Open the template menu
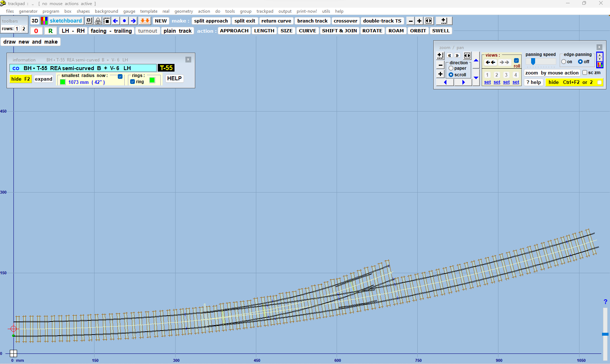 [149, 11]
